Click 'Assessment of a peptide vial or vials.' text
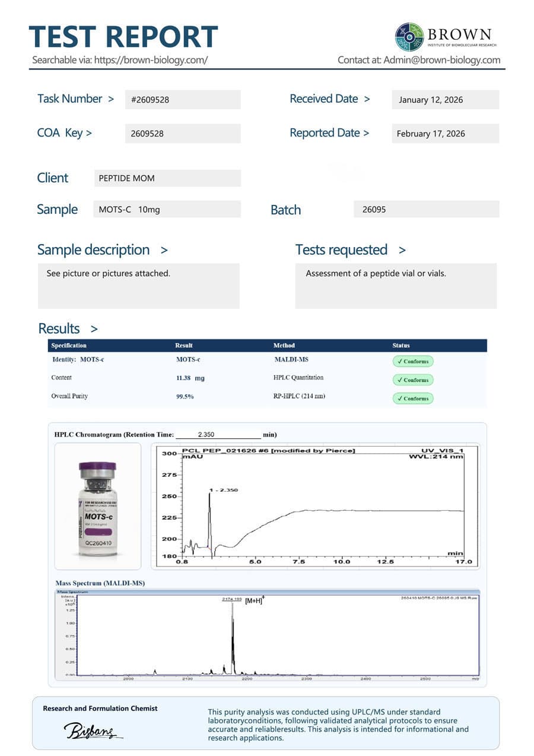The height and width of the screenshot is (756, 534). coord(376,274)
